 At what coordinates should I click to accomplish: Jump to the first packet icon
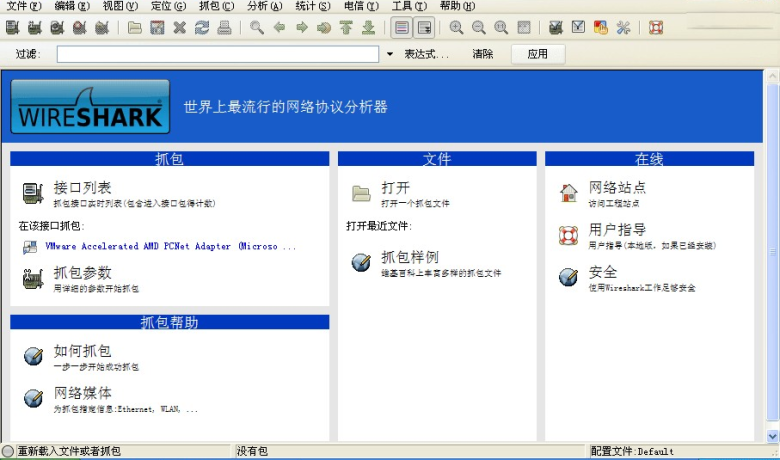click(x=346, y=27)
